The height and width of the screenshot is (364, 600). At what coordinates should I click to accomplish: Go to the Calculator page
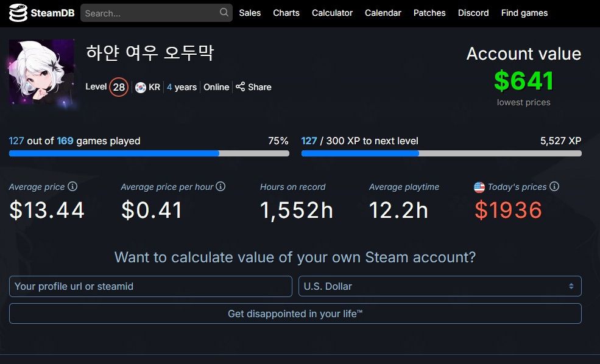coord(332,13)
